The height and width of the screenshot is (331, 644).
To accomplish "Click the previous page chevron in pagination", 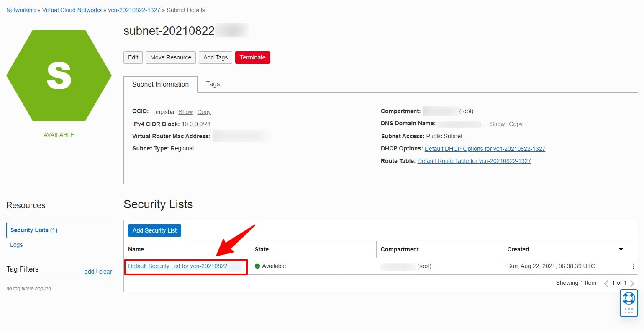I will pyautogui.click(x=606, y=283).
